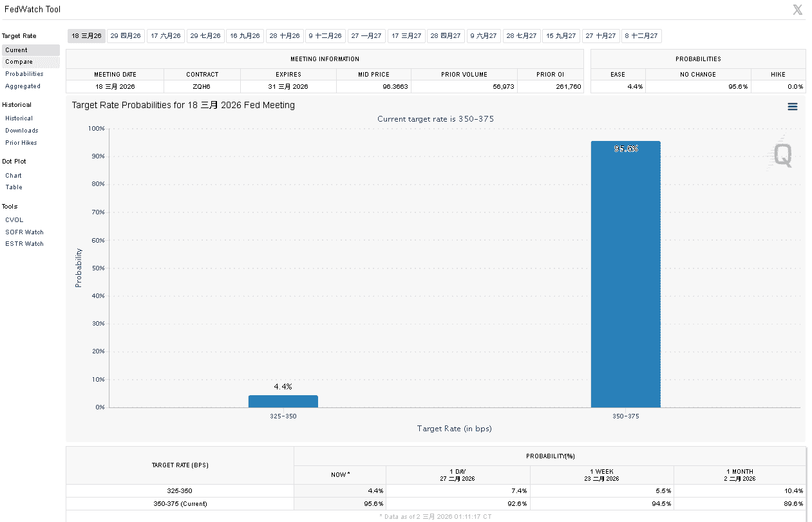Open Dot Plot Chart
The width and height of the screenshot is (812, 522).
click(14, 176)
